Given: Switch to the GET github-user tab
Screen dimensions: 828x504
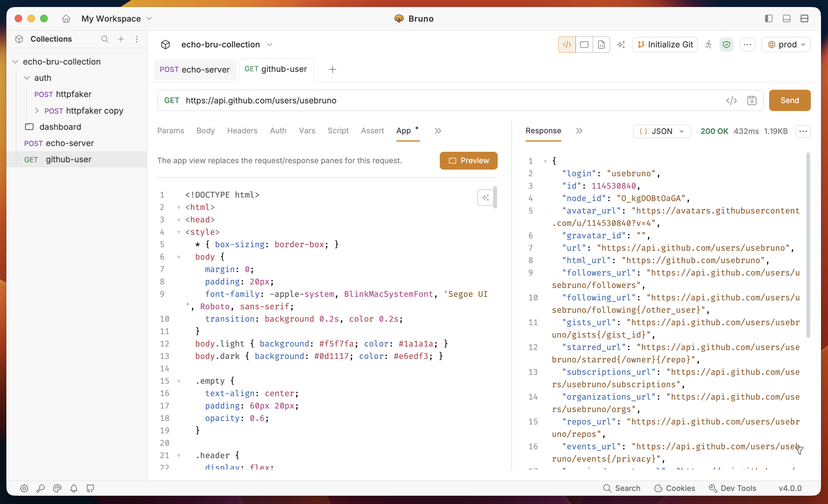Looking at the screenshot, I should (x=276, y=69).
